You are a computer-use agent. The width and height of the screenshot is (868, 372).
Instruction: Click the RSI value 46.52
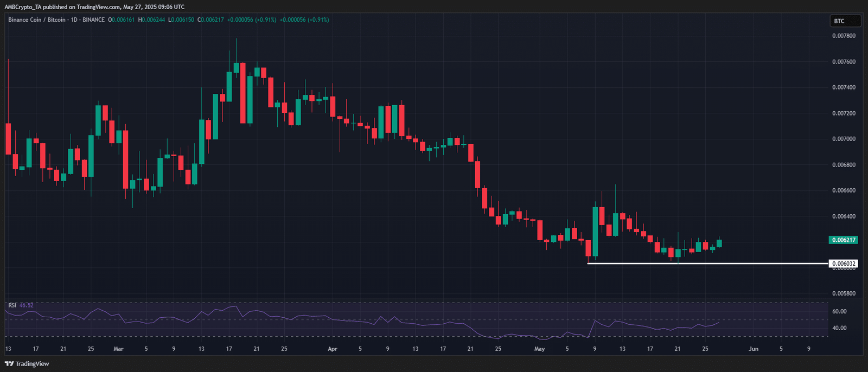coord(27,305)
